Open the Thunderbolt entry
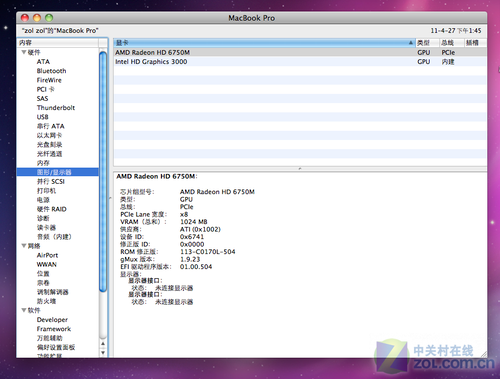 [x=56, y=108]
